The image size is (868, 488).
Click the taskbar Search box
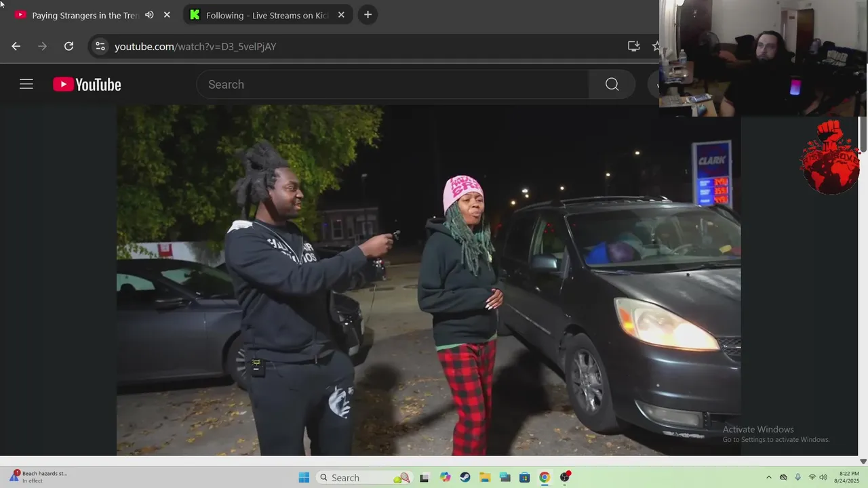tap(365, 477)
